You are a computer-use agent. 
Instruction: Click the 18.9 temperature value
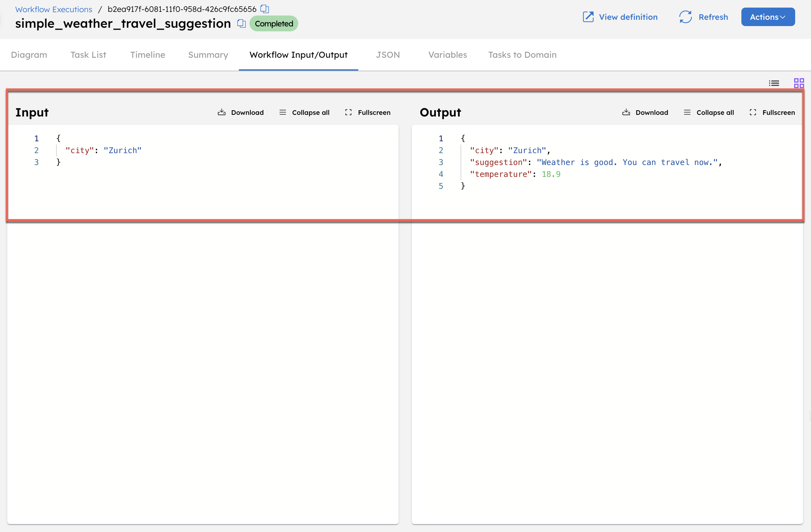(551, 174)
